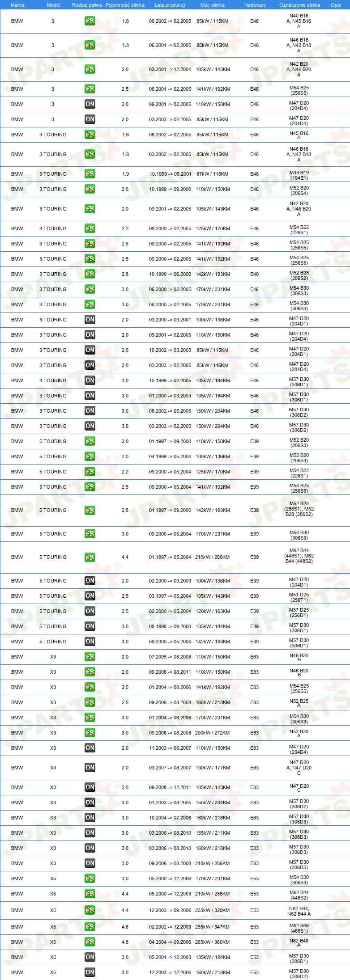350x980 pixels.
Task: Select the engine code M43 B19 (194E1)
Action: point(299,175)
